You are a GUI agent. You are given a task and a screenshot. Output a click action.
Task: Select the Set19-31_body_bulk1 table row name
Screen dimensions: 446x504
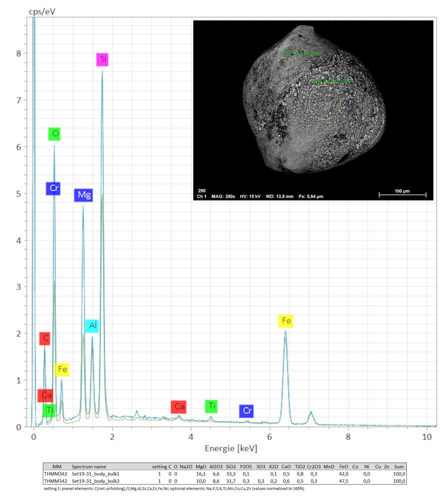pyautogui.click(x=95, y=474)
